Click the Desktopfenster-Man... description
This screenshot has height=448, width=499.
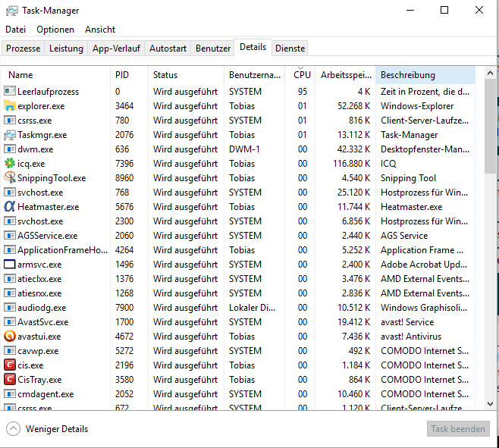point(425,149)
